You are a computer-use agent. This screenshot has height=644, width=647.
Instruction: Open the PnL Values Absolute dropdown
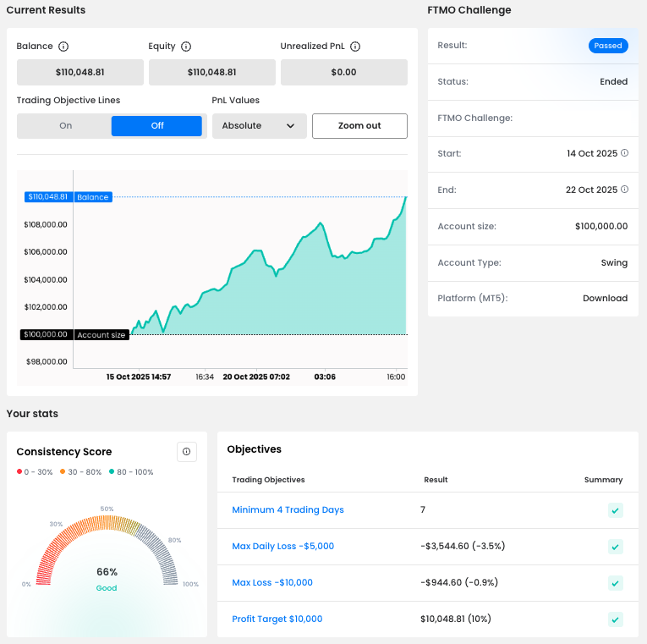(x=259, y=126)
